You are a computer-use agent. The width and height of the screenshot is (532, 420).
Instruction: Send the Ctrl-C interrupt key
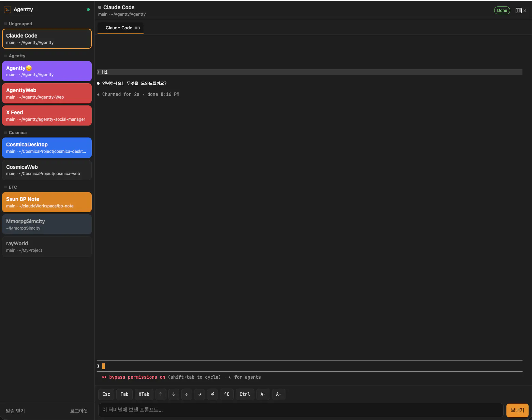(x=227, y=394)
